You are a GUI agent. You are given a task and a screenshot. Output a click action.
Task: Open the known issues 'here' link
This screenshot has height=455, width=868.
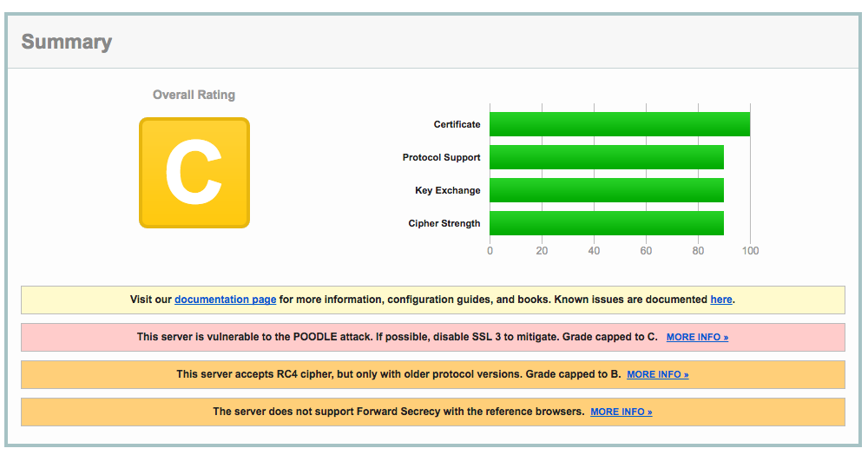tap(721, 300)
